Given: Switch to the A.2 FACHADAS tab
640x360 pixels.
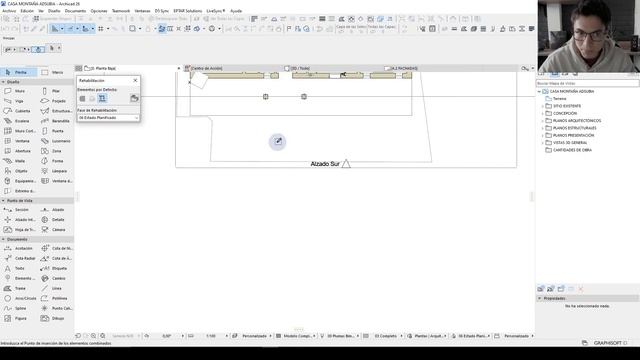Looking at the screenshot, I should pos(433,68).
